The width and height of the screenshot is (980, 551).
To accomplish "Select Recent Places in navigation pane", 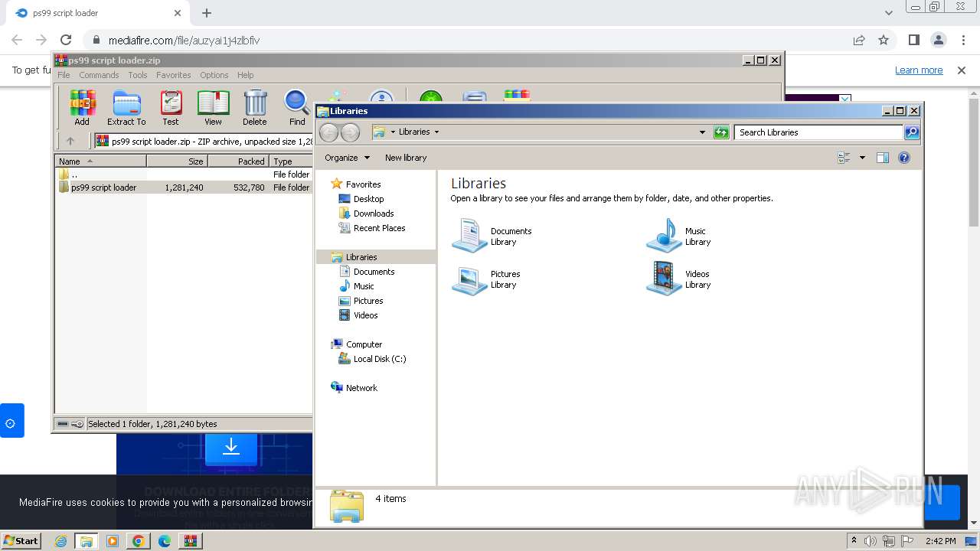I will (x=379, y=228).
